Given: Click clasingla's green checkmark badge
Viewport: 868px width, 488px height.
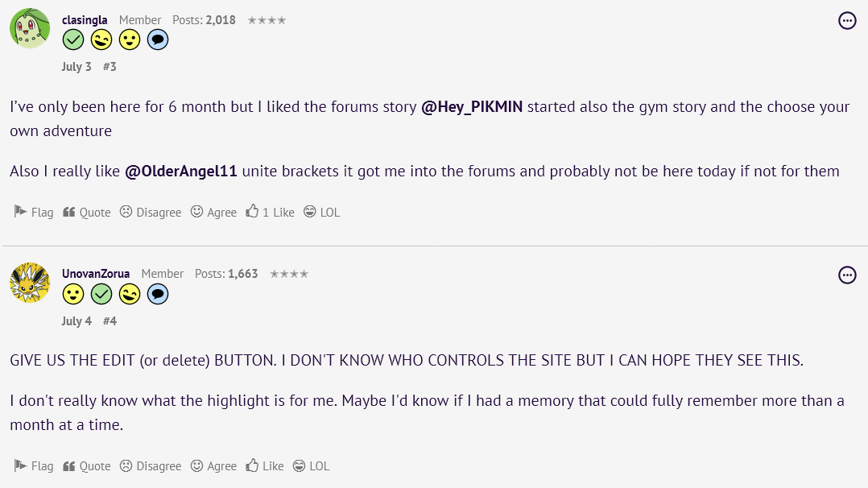Looking at the screenshot, I should (x=73, y=39).
